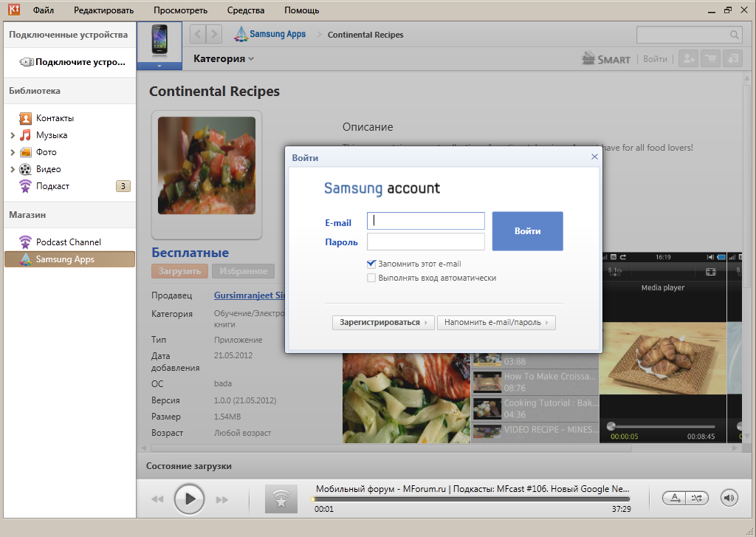Skip to the next track
Screen dimensions: 756x537
click(x=222, y=499)
